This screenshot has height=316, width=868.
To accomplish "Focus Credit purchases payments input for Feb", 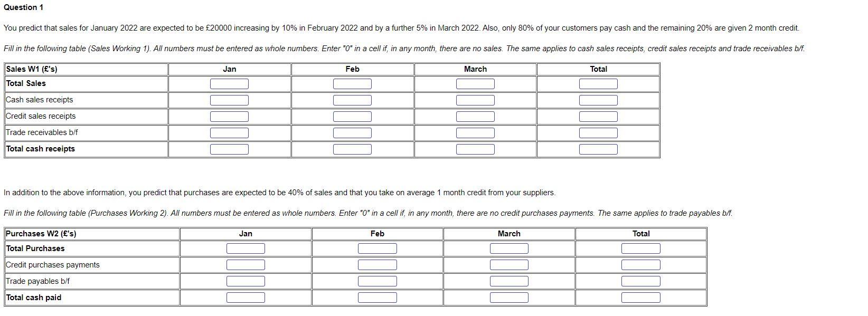I will pos(377,265).
